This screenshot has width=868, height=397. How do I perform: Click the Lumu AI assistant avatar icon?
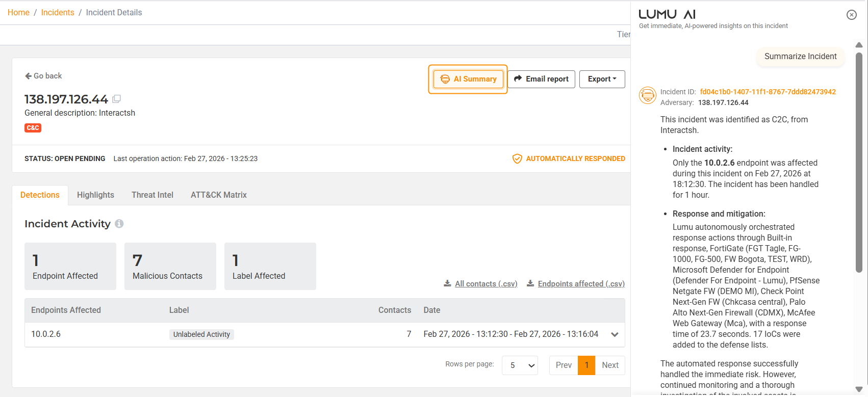point(648,95)
